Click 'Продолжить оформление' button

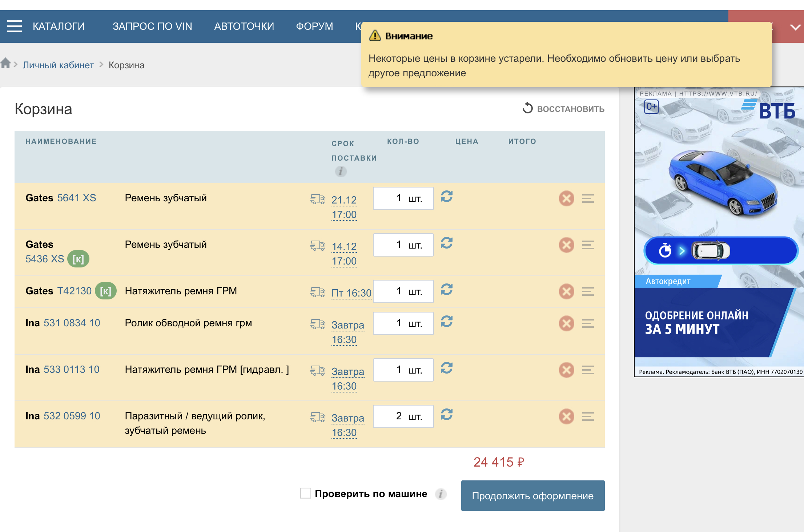point(532,496)
